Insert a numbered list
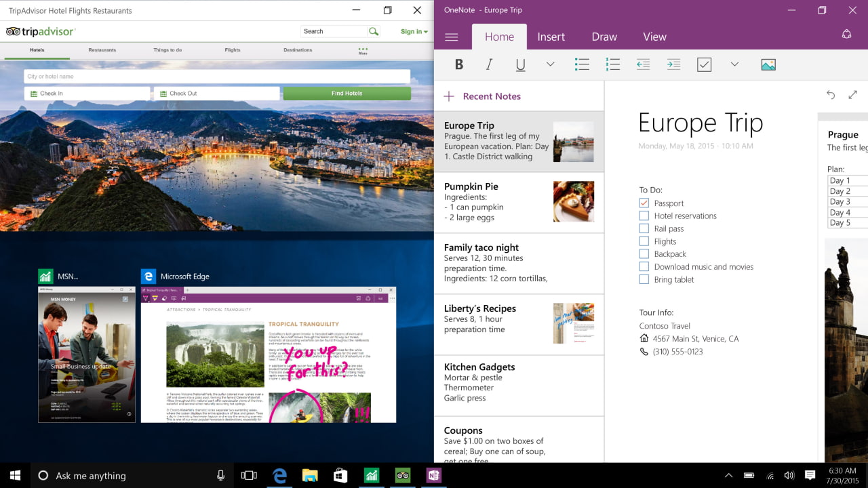 pos(613,64)
